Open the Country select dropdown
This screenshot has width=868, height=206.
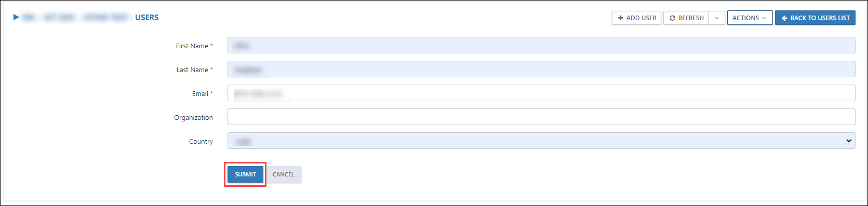pos(541,141)
